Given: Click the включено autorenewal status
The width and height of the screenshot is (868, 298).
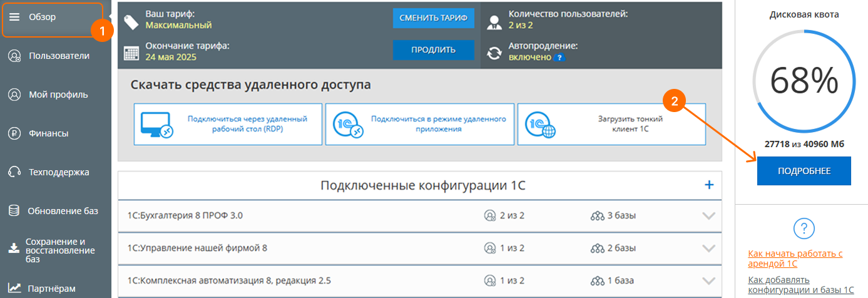Looking at the screenshot, I should click(529, 57).
